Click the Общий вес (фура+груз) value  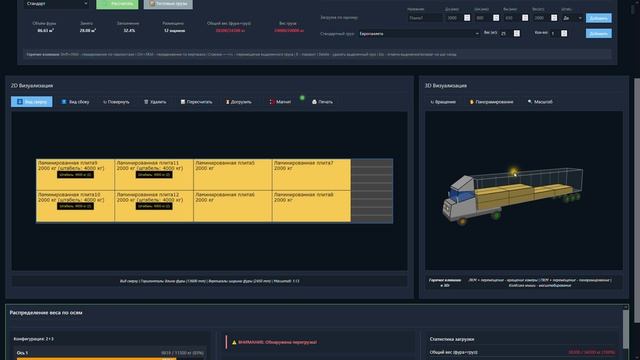click(230, 31)
